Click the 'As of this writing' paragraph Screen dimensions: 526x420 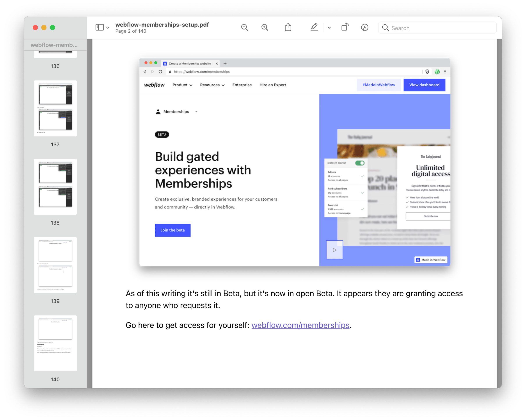click(x=294, y=299)
